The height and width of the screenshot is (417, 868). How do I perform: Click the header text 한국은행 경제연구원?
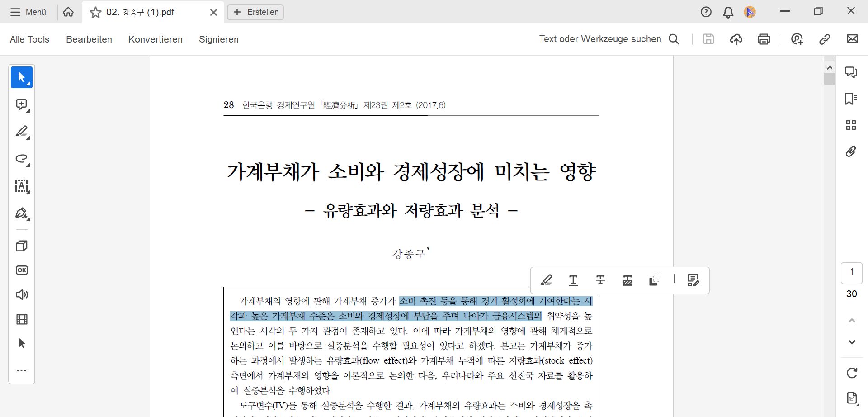pyautogui.click(x=278, y=105)
